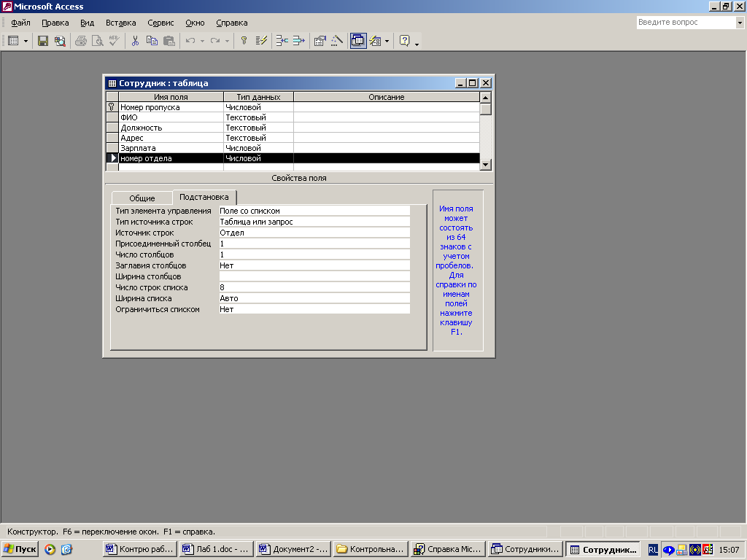747x560 pixels.
Task: Select the Зарплата field name cell
Action: click(171, 148)
